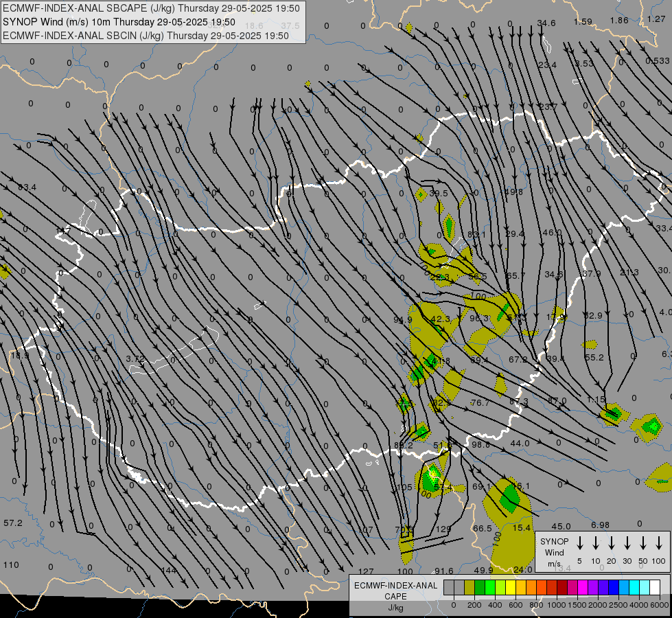
Task: Click the 1500 tick label on CAPE scale
Action: tap(577, 605)
